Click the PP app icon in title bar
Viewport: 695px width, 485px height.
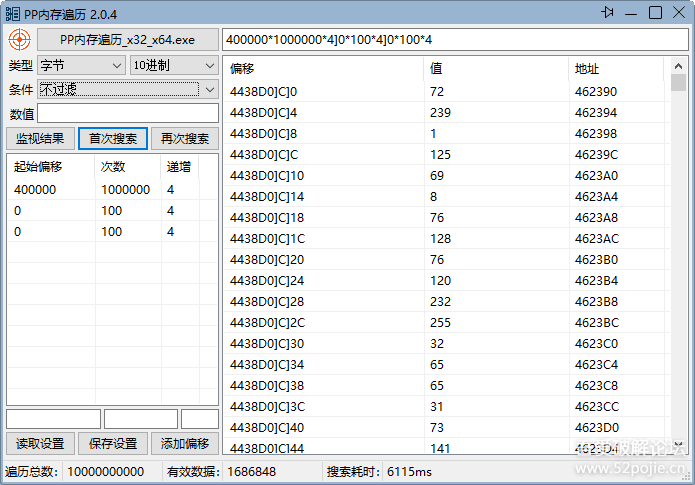coord(12,14)
